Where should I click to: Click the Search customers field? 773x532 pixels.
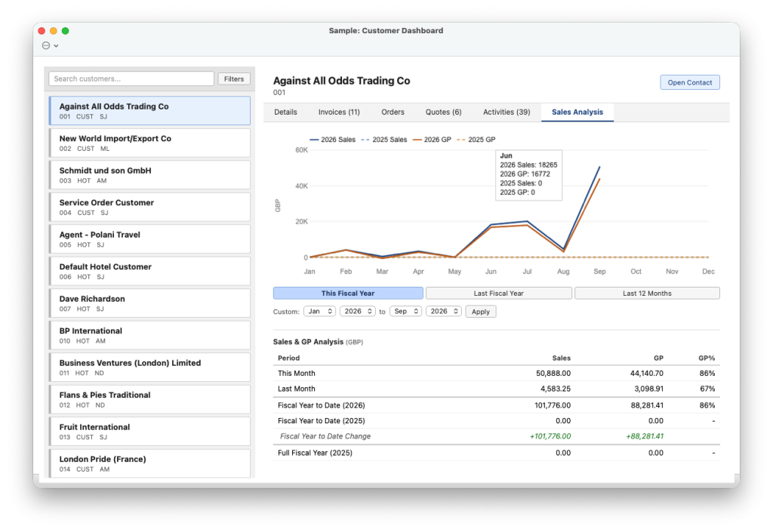(x=131, y=78)
